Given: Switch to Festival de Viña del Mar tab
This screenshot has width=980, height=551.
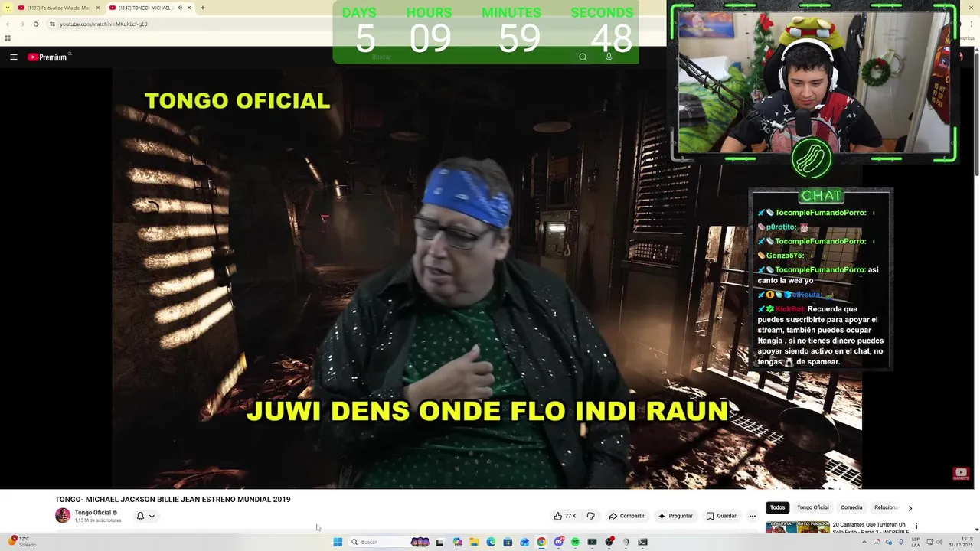Looking at the screenshot, I should (58, 8).
